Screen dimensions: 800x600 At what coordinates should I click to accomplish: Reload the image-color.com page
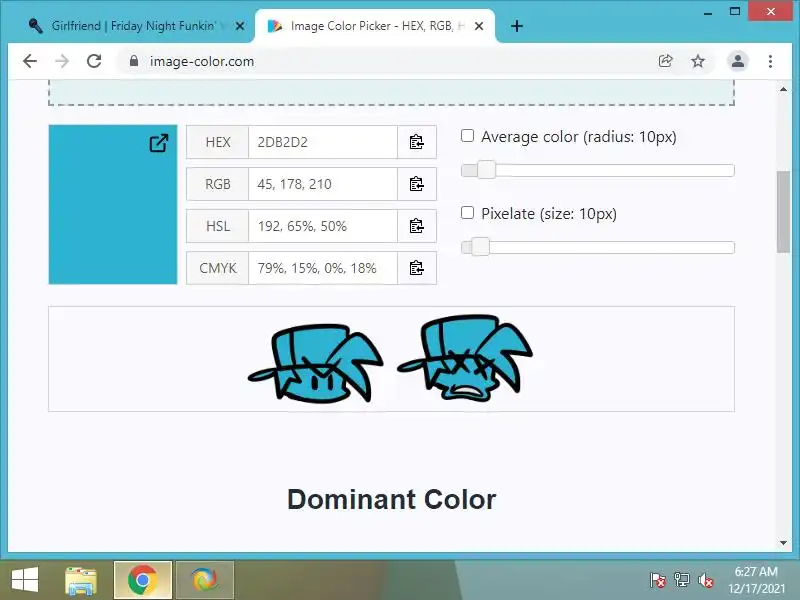(x=94, y=61)
